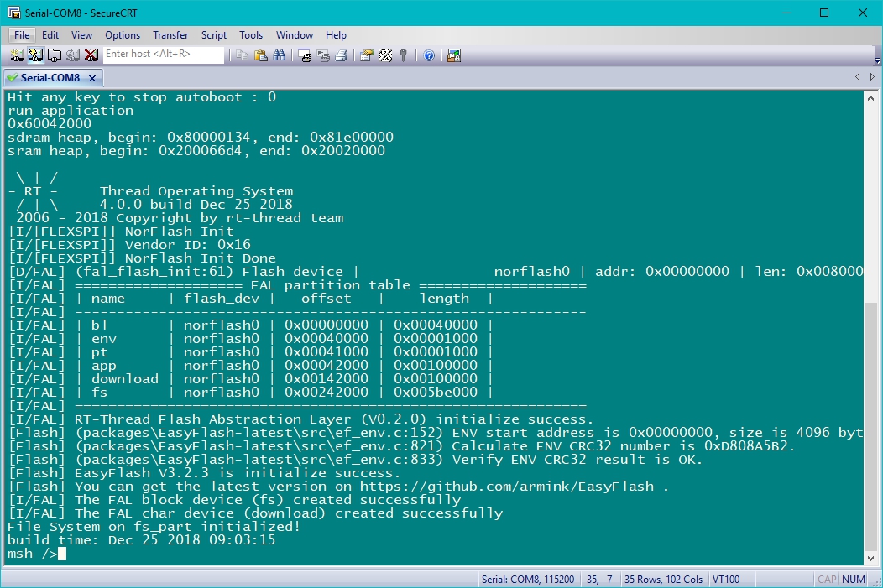The width and height of the screenshot is (883, 588).
Task: Open Session Options icon
Action: (367, 55)
